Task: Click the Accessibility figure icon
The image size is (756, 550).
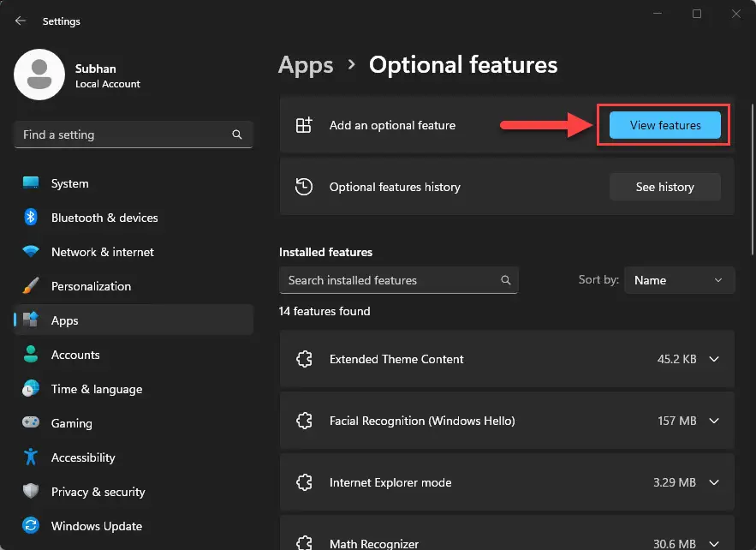Action: 31,457
